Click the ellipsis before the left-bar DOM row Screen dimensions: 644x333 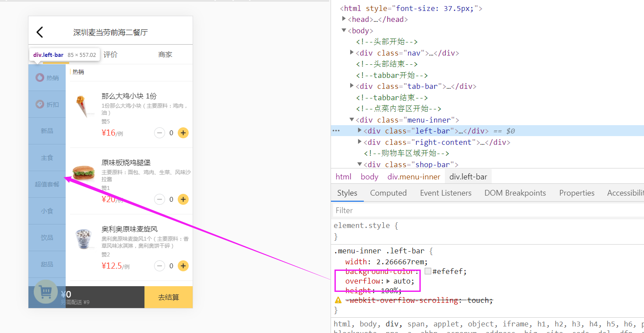(336, 130)
